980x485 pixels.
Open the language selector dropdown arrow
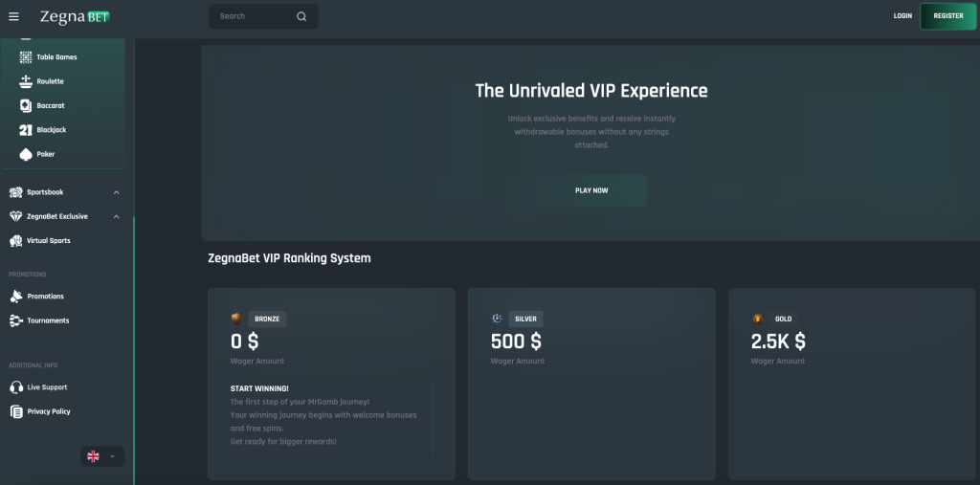113,456
